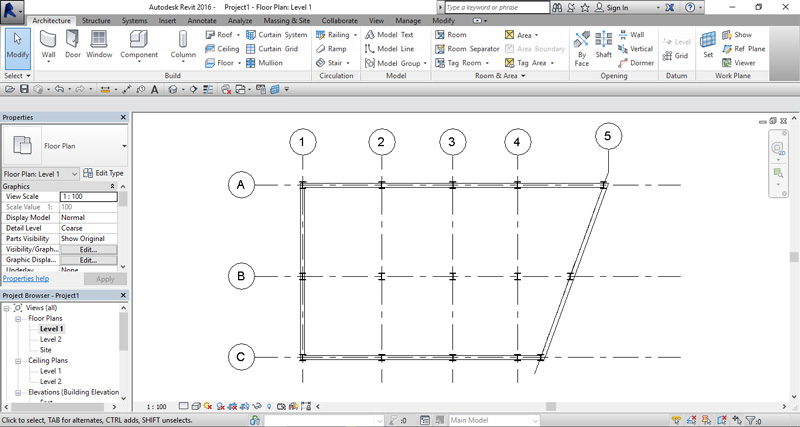
Task: Open the Roof dropdown arrow
Action: point(238,35)
